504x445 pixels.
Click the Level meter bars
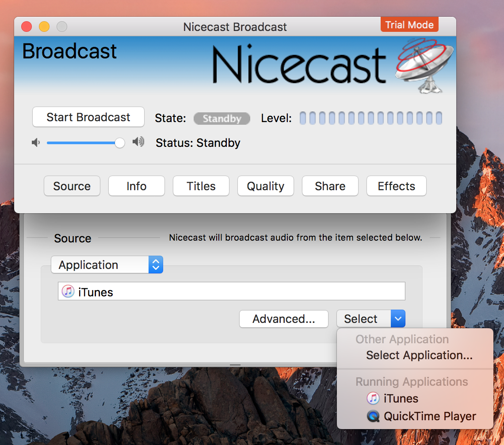(x=370, y=118)
